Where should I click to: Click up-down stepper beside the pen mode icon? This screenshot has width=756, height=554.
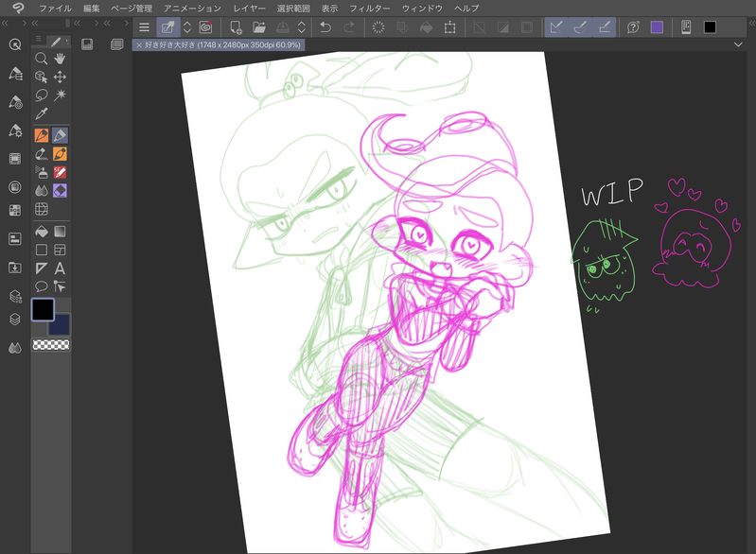187,27
